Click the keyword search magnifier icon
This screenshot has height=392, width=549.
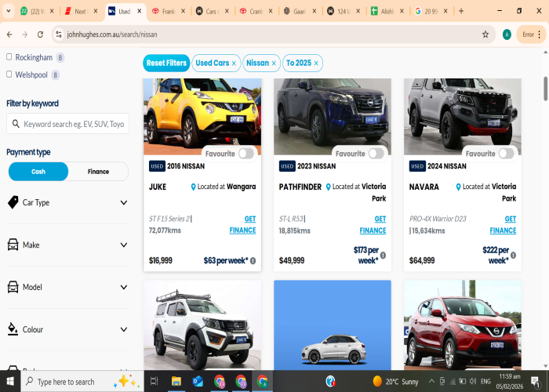click(x=16, y=124)
